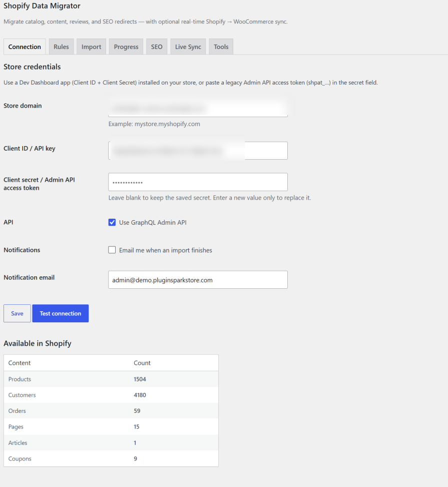Click the Customers count row

[111, 395]
